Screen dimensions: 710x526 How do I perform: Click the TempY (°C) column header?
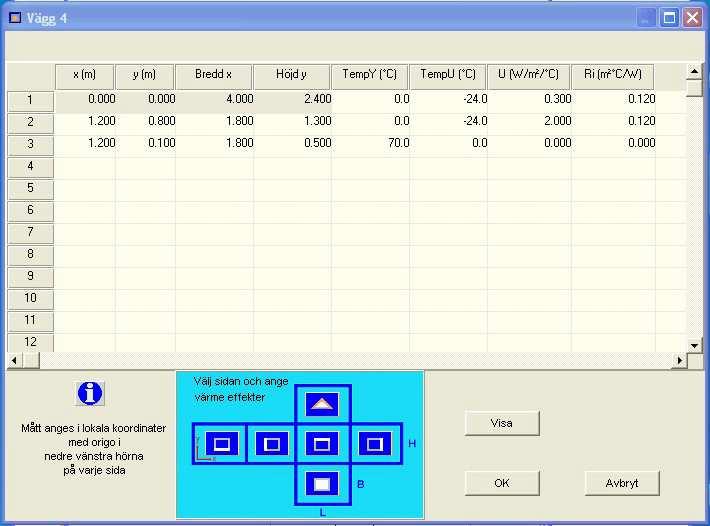pyautogui.click(x=369, y=77)
